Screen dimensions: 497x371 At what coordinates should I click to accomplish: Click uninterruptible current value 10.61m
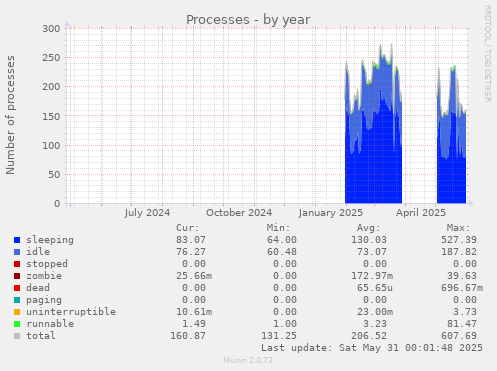[194, 312]
